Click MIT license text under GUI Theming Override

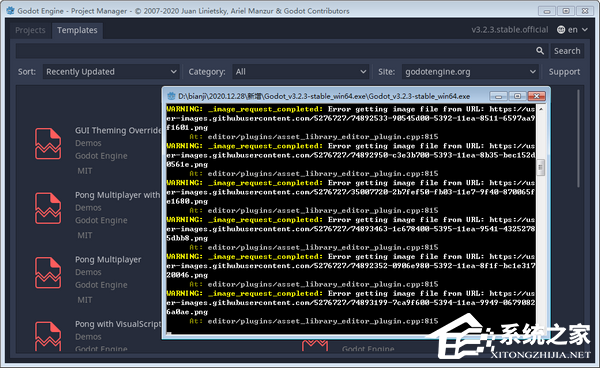coord(85,171)
